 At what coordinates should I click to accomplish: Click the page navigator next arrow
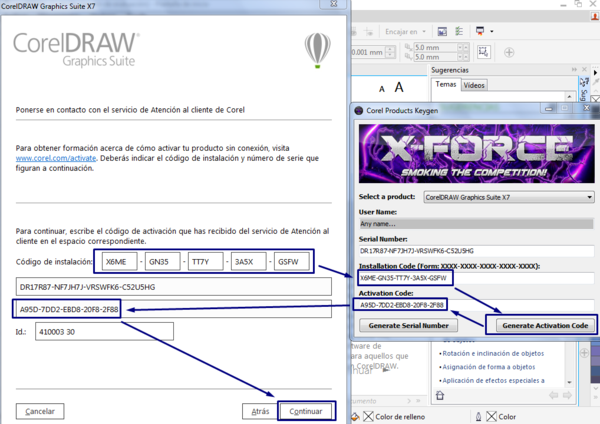[x=409, y=401]
